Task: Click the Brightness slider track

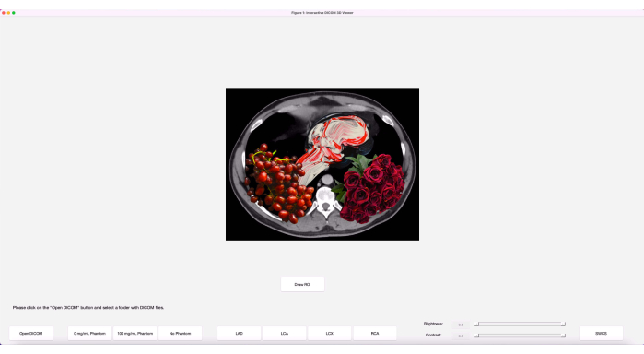Action: click(520, 324)
